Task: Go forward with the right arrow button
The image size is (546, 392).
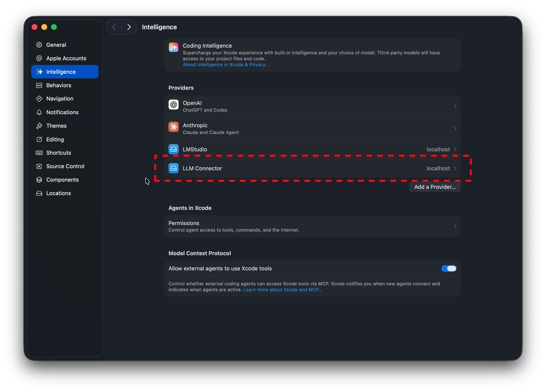Action: click(x=129, y=27)
